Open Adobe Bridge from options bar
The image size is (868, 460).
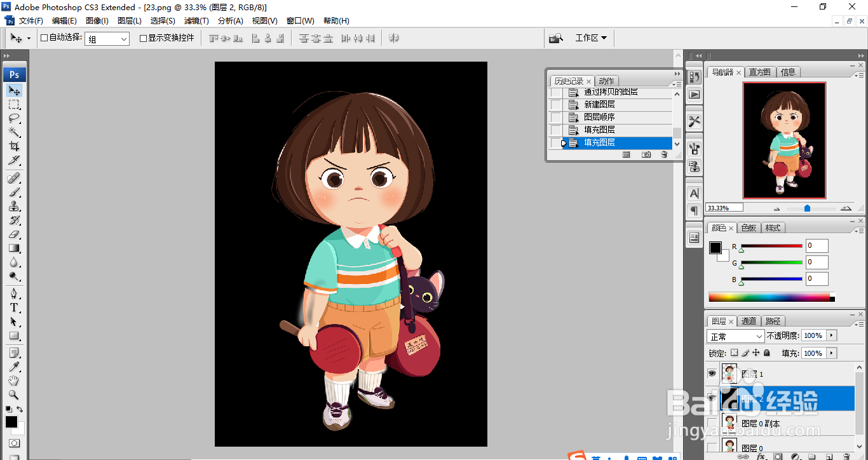pos(556,38)
